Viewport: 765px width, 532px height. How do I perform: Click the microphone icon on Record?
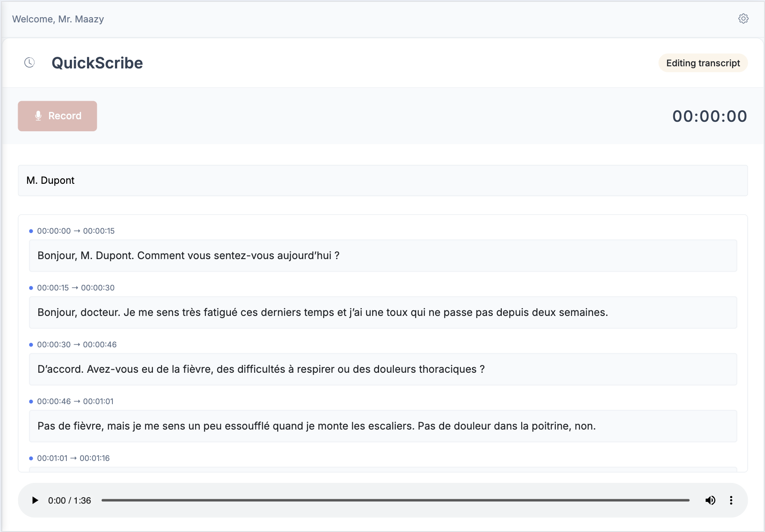coord(38,116)
